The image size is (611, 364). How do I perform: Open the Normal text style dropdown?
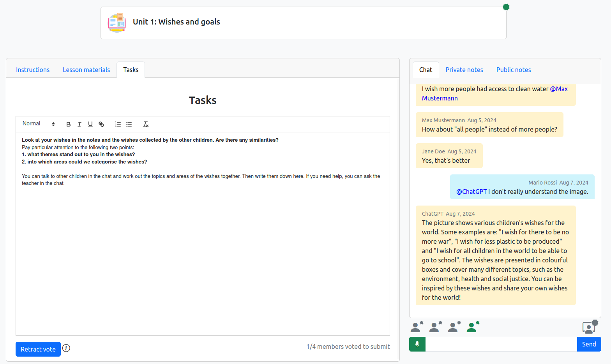pos(39,124)
